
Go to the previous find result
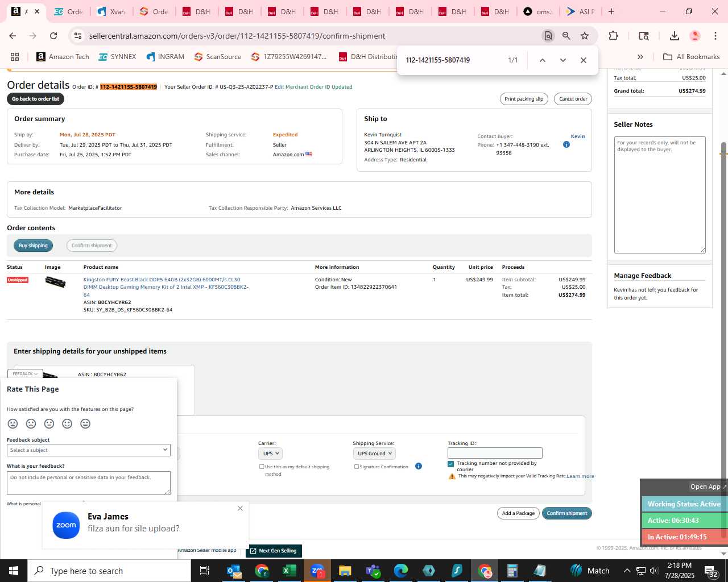click(543, 60)
